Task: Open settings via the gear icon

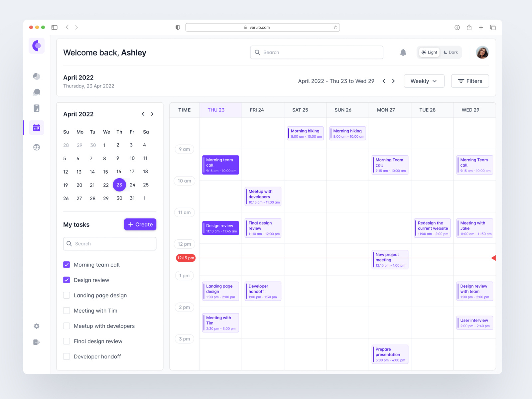Action: (x=36, y=326)
